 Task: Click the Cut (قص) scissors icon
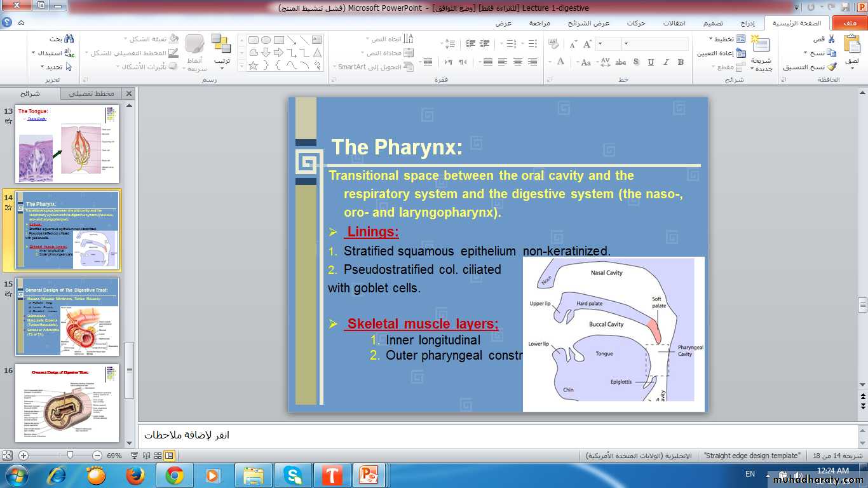coord(831,39)
